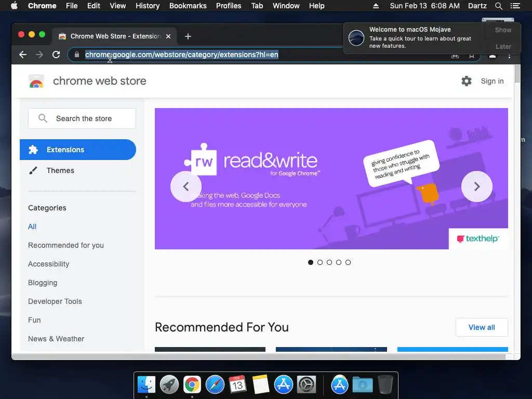
Task: Open Google Chrome from the dock
Action: 192,385
